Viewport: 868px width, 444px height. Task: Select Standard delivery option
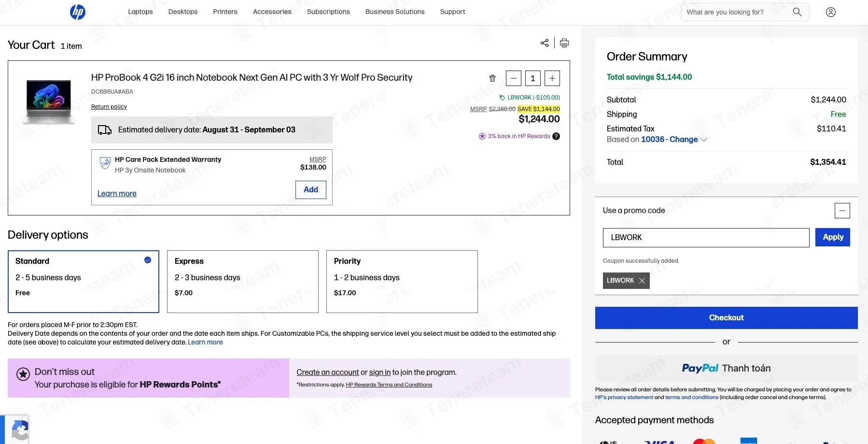coord(84,282)
